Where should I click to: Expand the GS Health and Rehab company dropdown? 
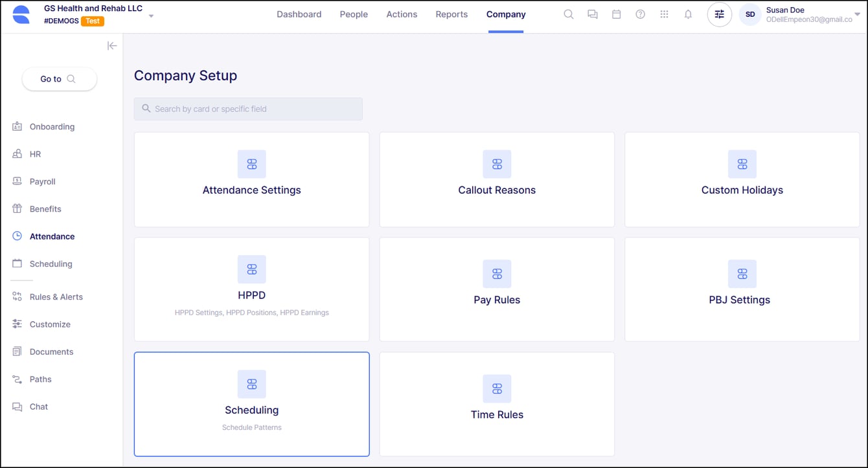point(151,16)
